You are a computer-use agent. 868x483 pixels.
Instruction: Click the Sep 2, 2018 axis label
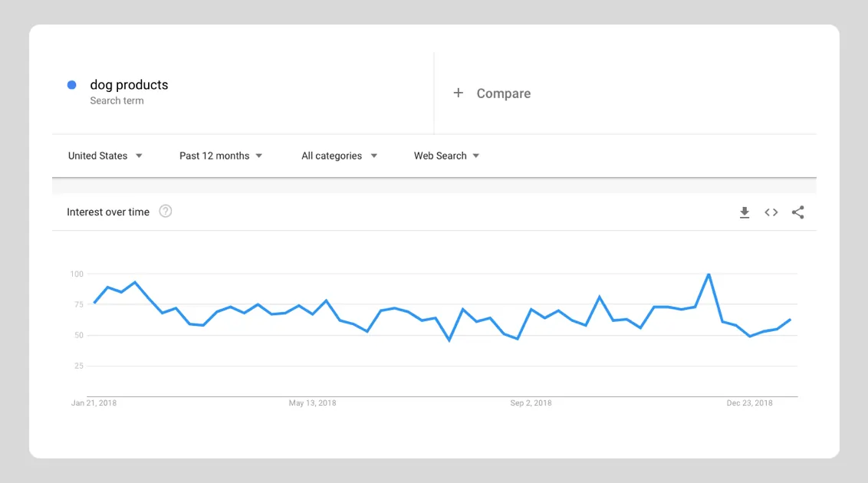click(x=531, y=403)
